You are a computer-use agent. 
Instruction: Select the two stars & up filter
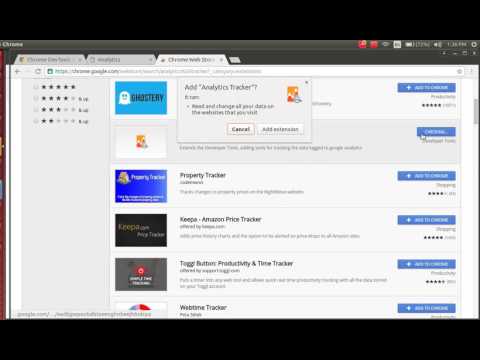[61, 121]
